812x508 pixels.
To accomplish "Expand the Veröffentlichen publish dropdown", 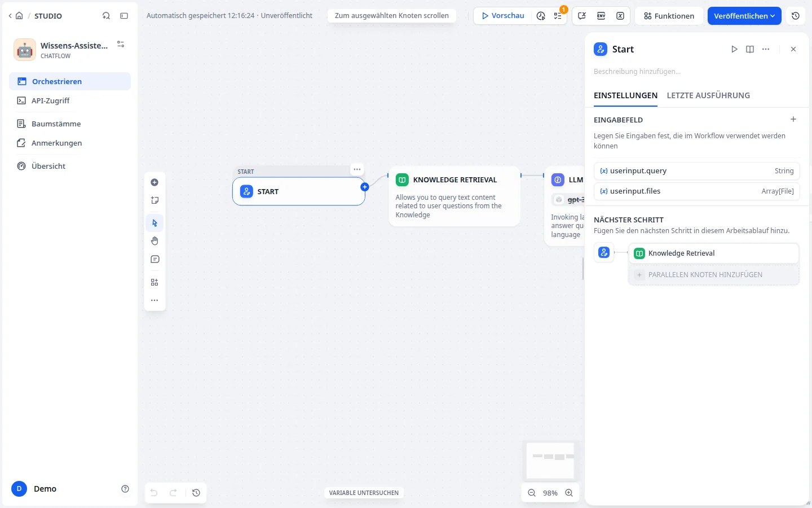I will (744, 16).
